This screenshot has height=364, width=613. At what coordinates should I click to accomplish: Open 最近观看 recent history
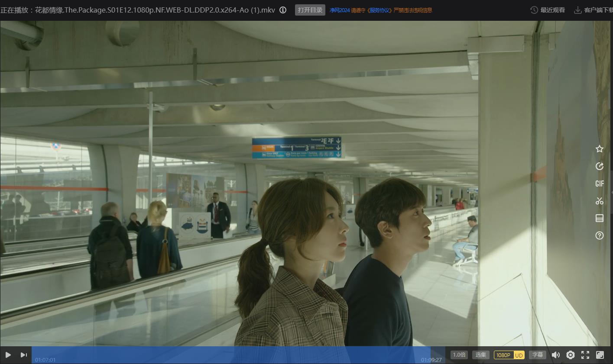548,10
